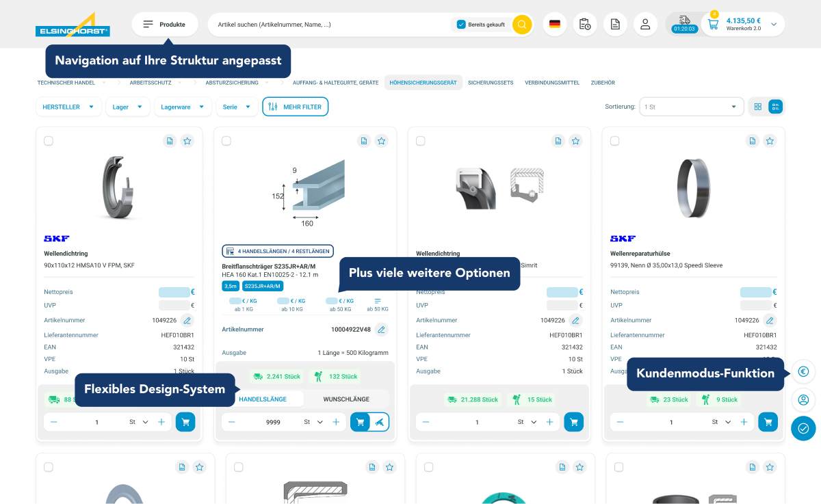Open the user account icon in header
Screen dimensions: 821x504
(x=645, y=25)
